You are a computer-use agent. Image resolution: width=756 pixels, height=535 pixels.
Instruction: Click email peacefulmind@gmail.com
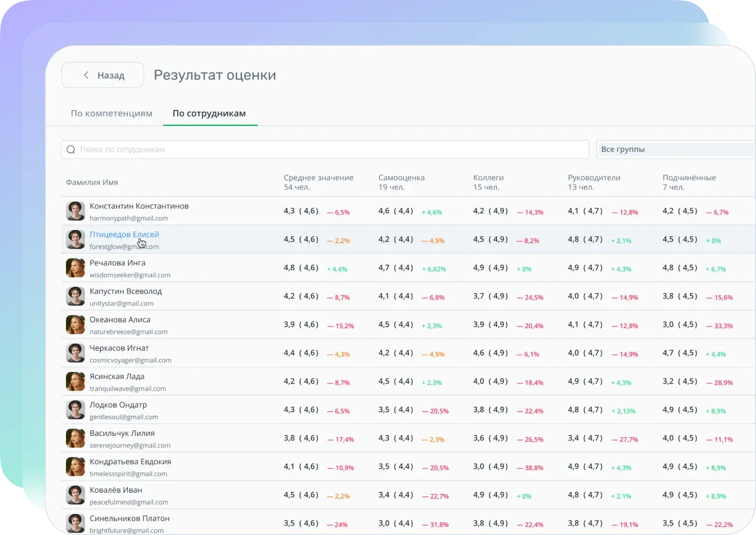tap(129, 502)
